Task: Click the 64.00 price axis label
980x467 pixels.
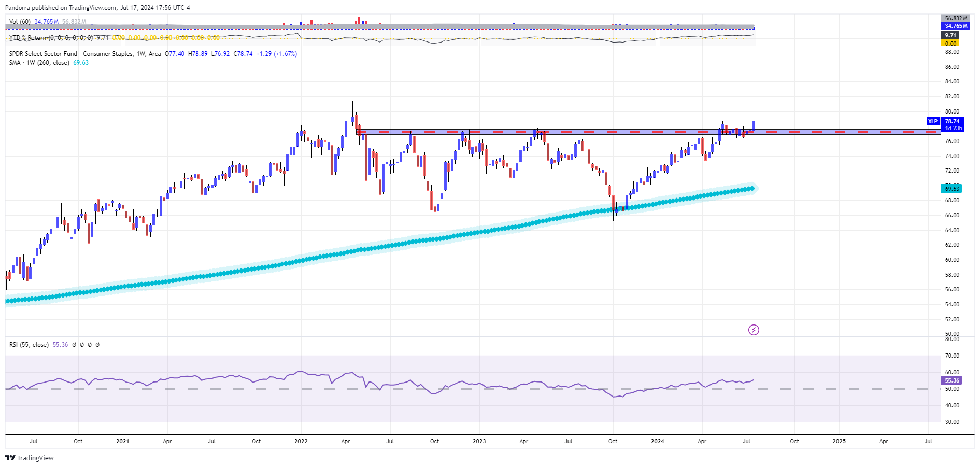Action: click(x=952, y=230)
